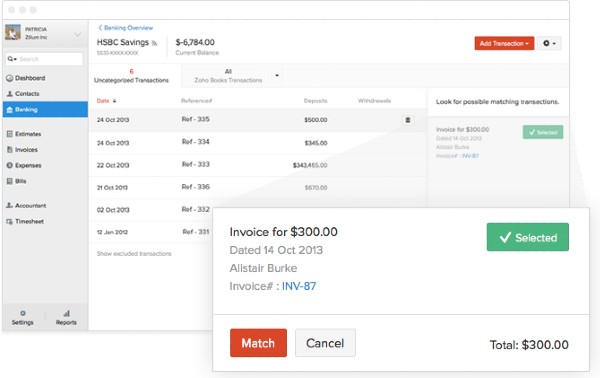Click the Expenses icon in sidebar
The image size is (600, 378).
pos(10,165)
